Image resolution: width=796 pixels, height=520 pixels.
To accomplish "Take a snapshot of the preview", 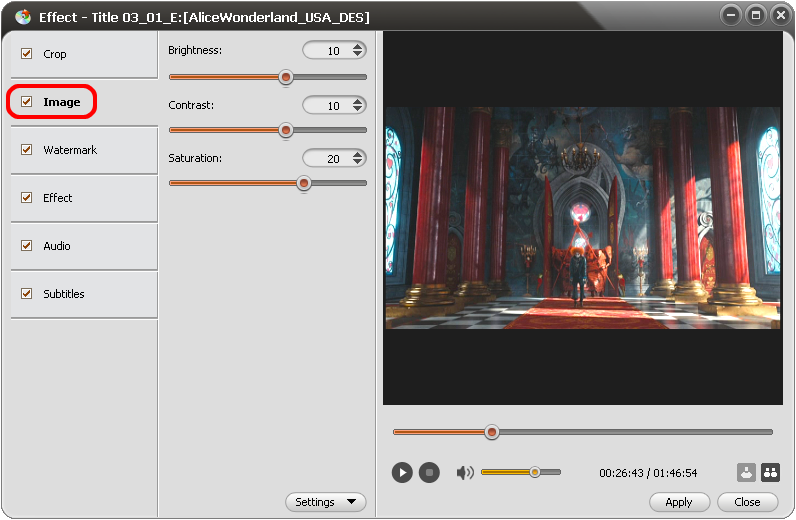I will (x=746, y=472).
